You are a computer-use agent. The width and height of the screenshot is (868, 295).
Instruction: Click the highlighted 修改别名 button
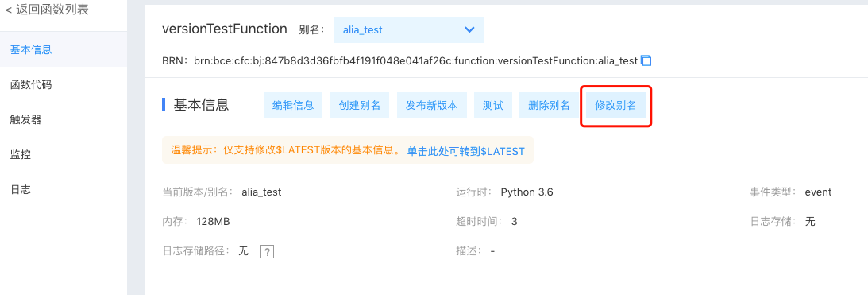615,105
